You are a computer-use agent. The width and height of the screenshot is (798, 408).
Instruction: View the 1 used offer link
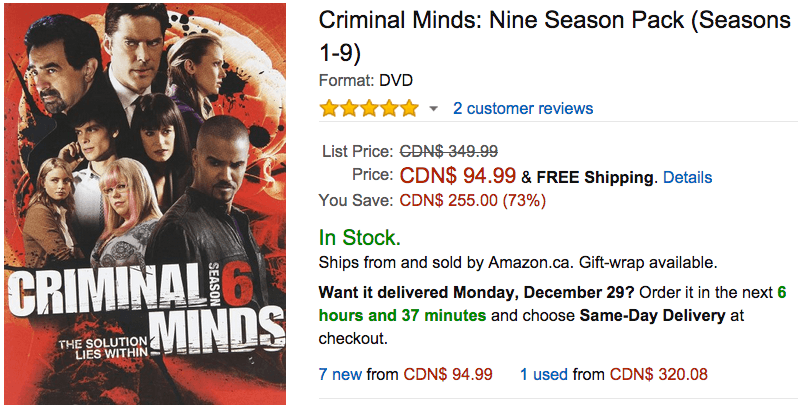click(544, 374)
